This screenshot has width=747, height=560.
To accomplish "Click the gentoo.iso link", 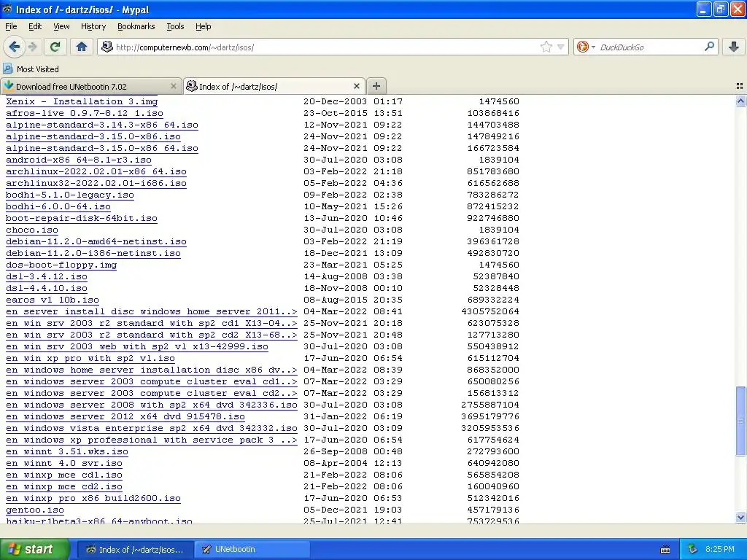I will 35,510.
